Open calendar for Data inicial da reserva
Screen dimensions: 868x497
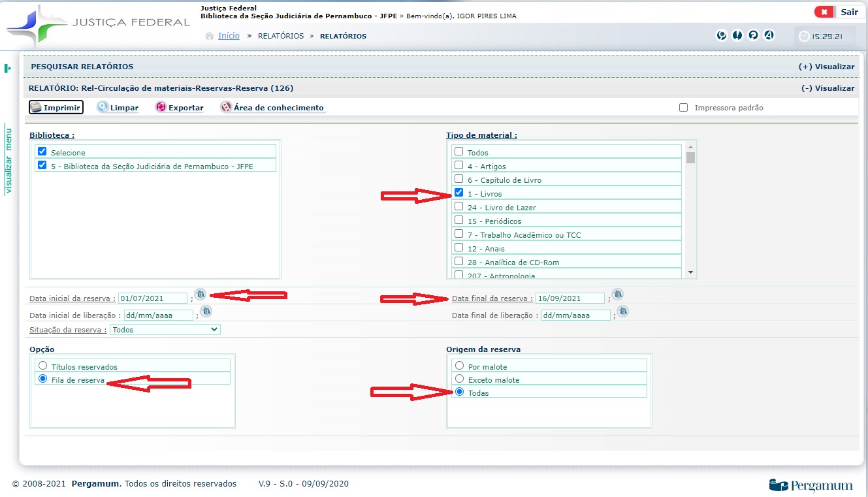pyautogui.click(x=201, y=295)
